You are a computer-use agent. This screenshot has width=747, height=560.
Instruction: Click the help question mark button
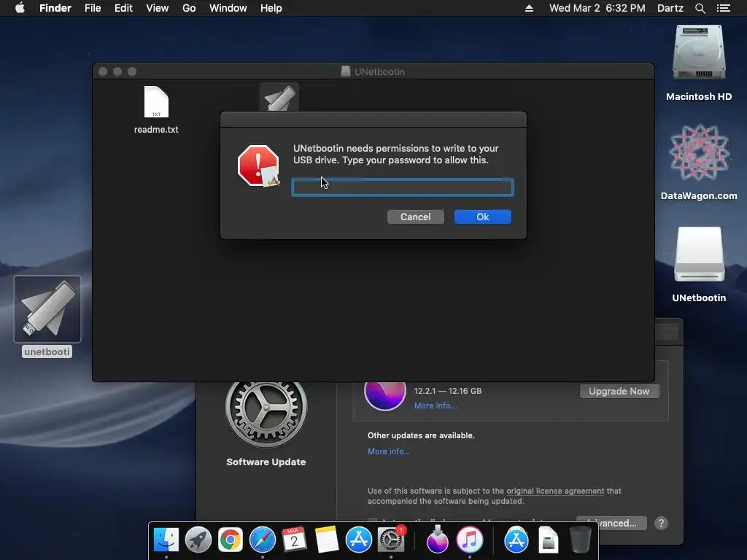click(x=661, y=524)
